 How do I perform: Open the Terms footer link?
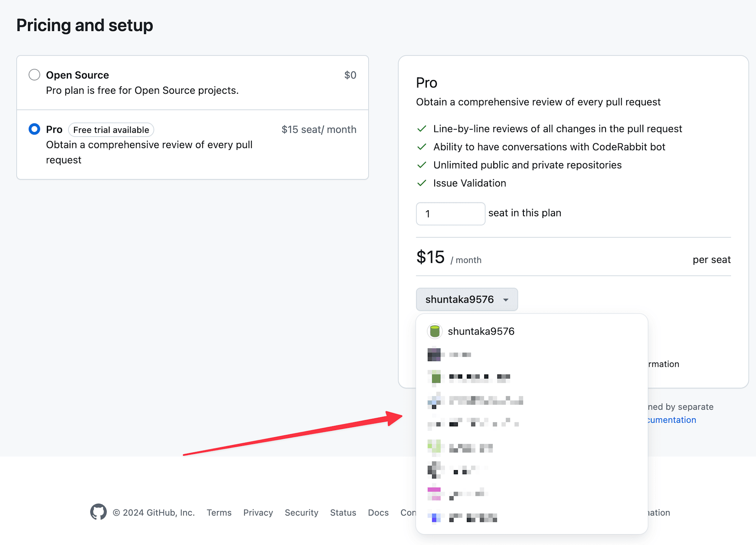click(x=219, y=512)
